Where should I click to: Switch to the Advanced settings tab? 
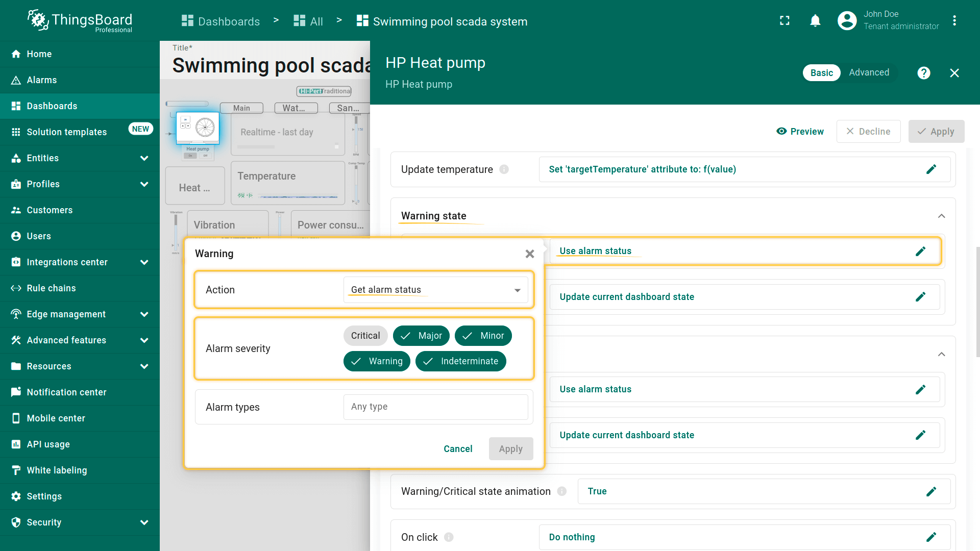tap(869, 72)
